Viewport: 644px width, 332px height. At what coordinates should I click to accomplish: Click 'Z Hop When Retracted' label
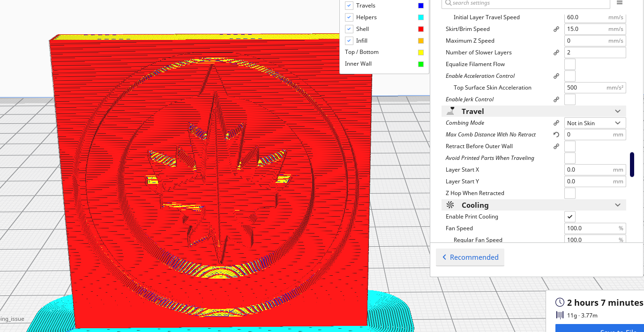[475, 193]
